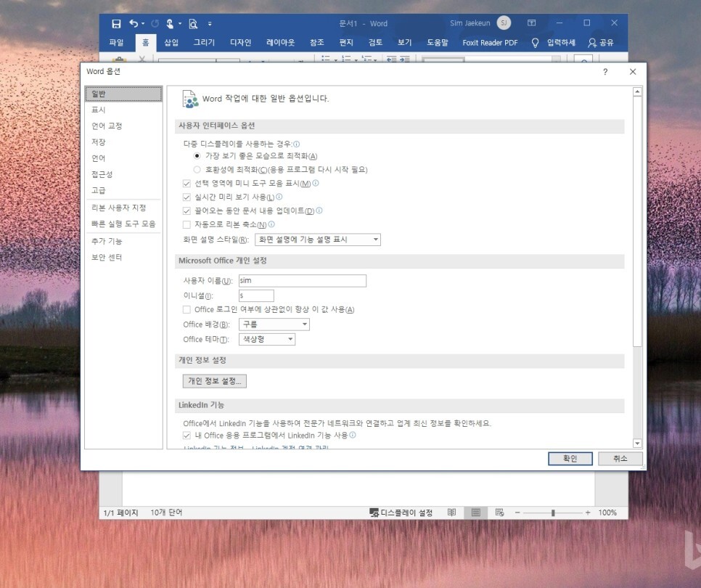Open the 파일 tab

point(116,43)
